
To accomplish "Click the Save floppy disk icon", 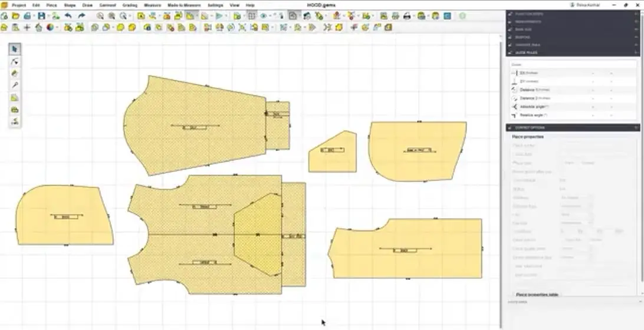I will [x=41, y=16].
